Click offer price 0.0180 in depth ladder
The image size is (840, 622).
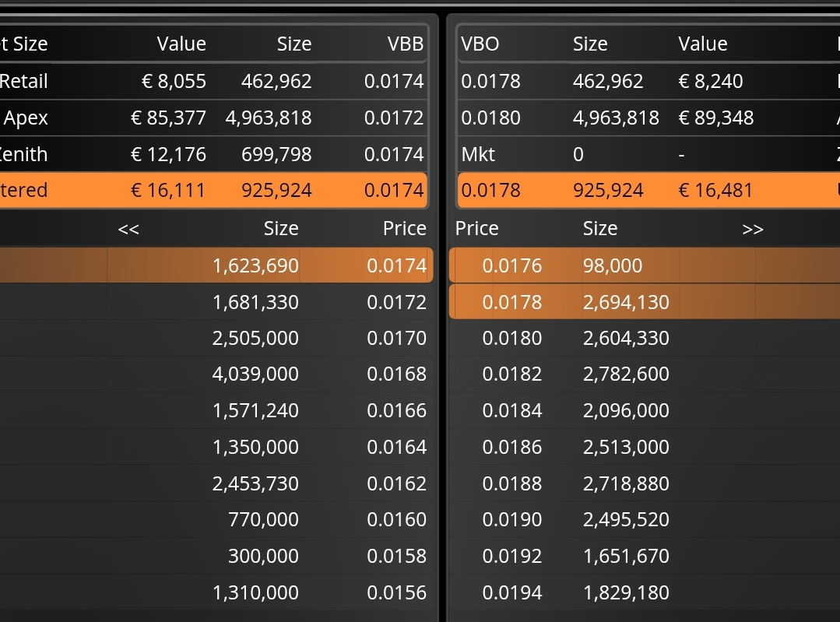coord(512,338)
